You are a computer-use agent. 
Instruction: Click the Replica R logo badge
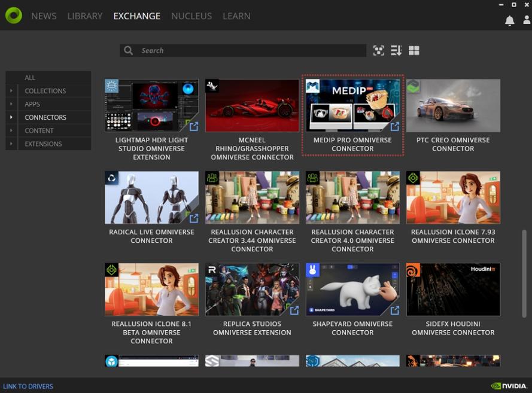[x=212, y=270]
